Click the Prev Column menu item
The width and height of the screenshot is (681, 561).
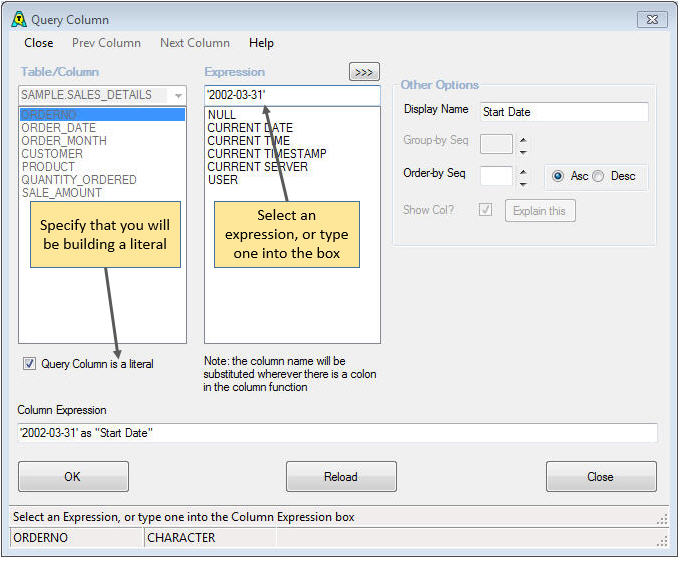coord(106,43)
